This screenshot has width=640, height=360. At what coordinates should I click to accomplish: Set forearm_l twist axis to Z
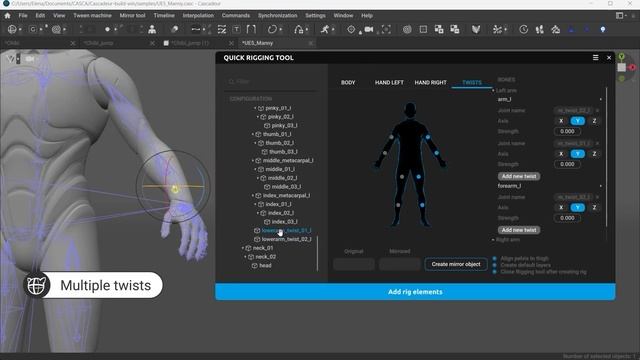[594, 208]
